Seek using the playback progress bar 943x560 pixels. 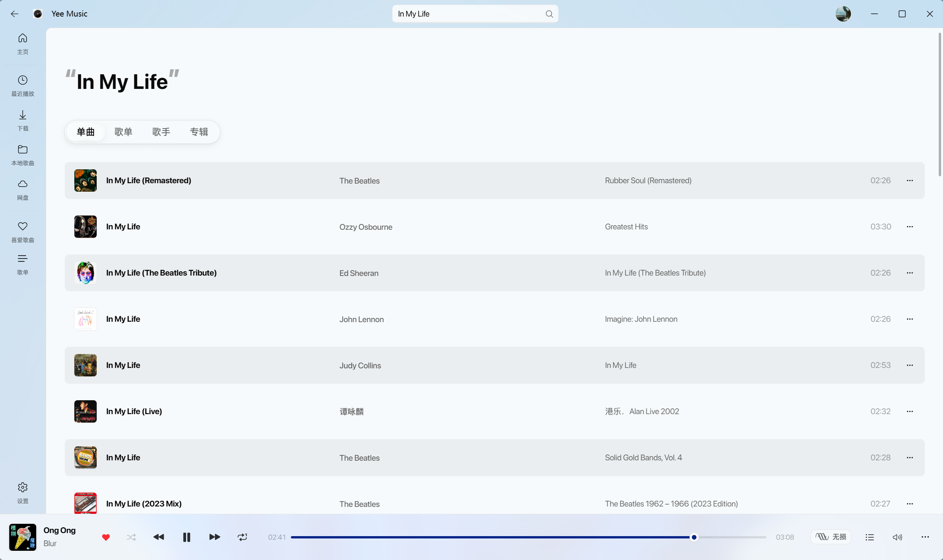pyautogui.click(x=529, y=537)
